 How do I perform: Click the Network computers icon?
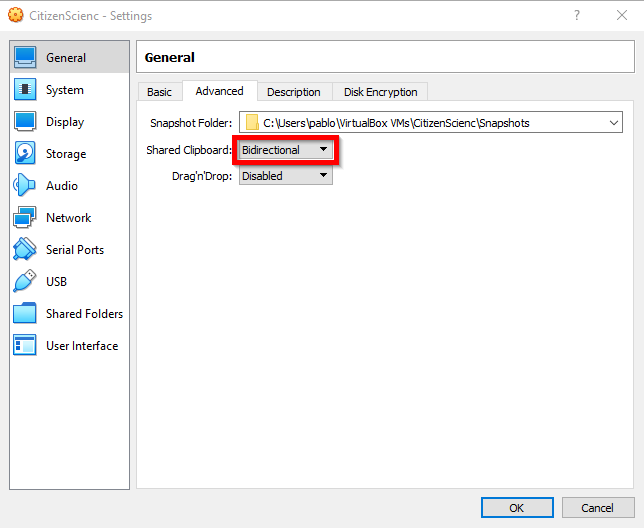pos(25,217)
